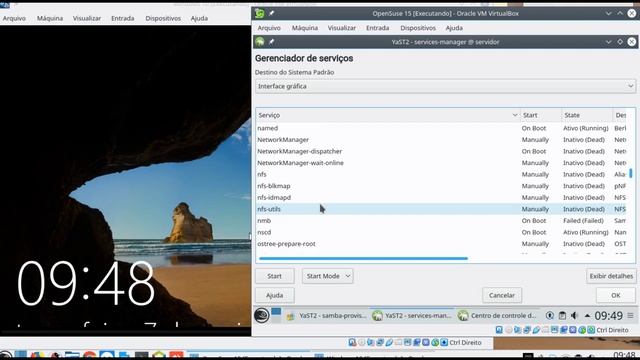Image resolution: width=640 pixels, height=360 pixels.
Task: Click the YaST icon in services-manager title bar
Action: pos(260,42)
